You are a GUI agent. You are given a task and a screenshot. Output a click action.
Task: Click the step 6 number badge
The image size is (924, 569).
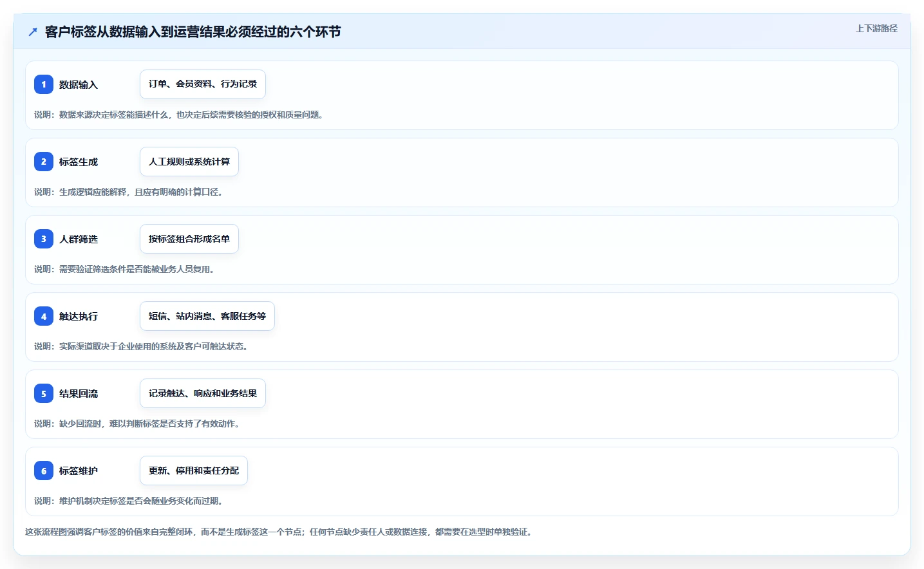click(44, 471)
